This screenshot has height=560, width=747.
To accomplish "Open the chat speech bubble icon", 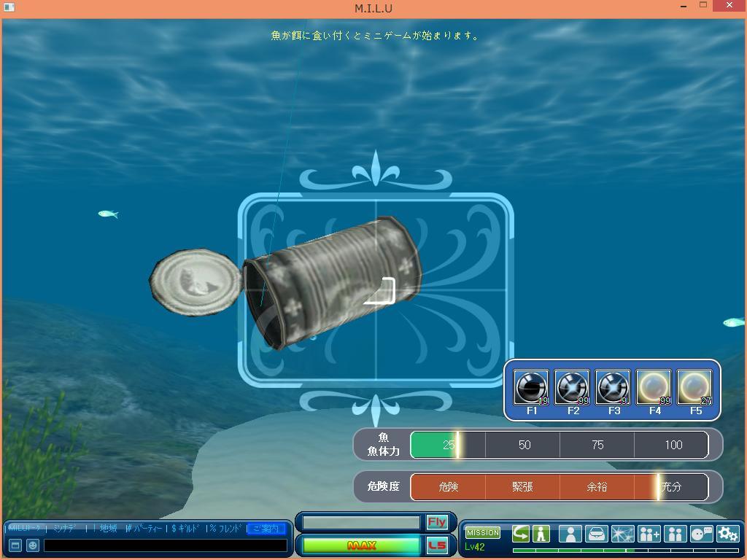I will [701, 534].
